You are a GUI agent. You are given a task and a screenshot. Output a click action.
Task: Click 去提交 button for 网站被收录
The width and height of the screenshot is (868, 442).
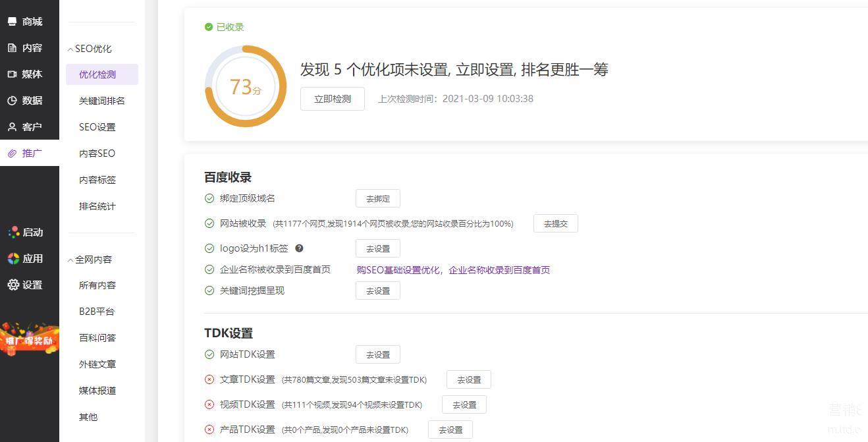click(555, 224)
